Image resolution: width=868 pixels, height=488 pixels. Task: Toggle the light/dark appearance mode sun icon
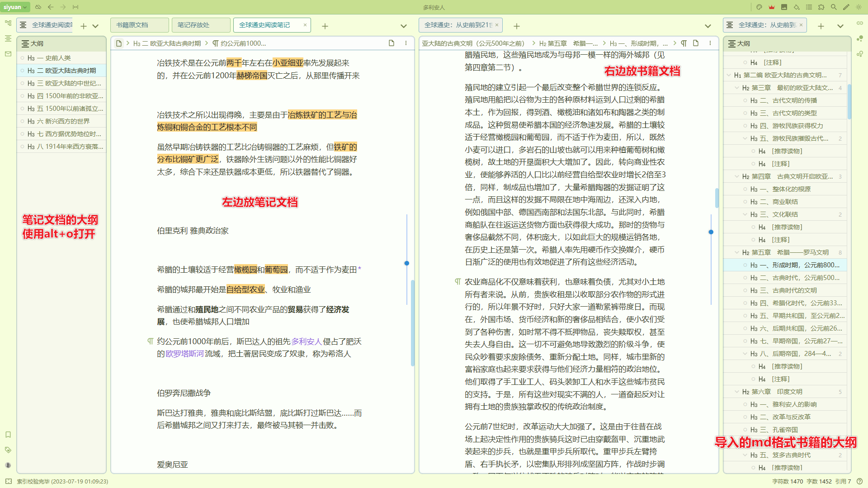tap(859, 7)
